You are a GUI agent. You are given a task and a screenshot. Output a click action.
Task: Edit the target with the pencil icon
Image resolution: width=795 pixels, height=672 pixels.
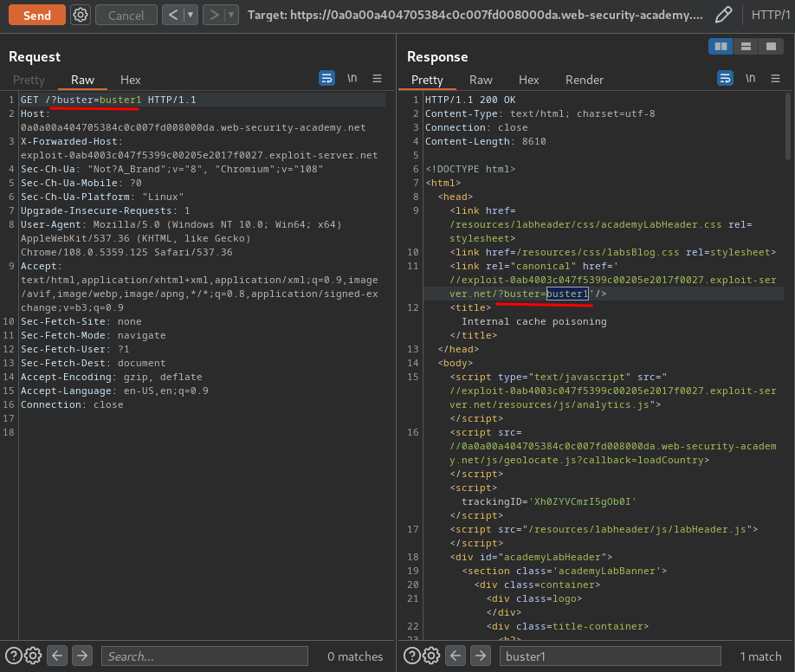click(723, 16)
